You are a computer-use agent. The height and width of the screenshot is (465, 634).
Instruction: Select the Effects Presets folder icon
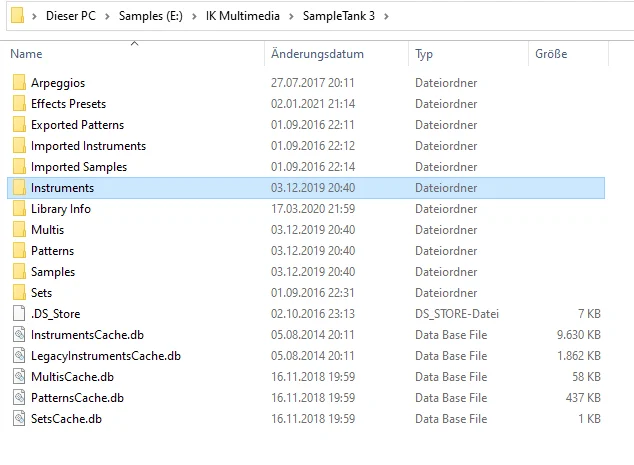[x=19, y=103]
